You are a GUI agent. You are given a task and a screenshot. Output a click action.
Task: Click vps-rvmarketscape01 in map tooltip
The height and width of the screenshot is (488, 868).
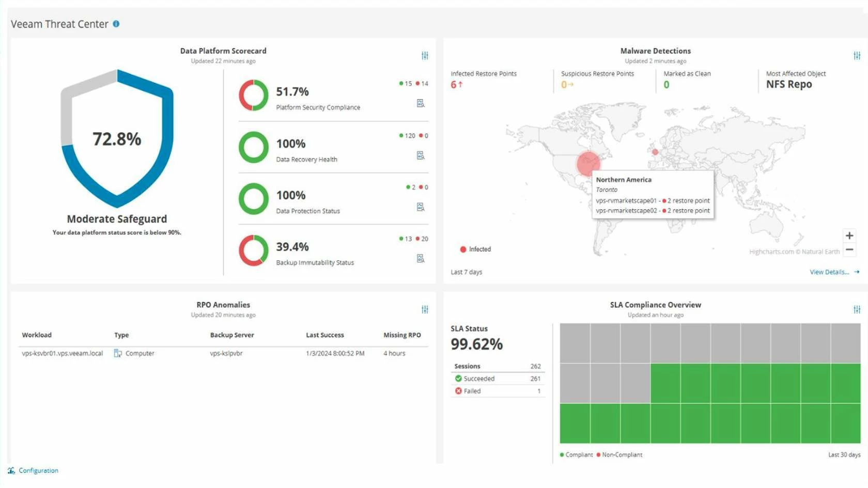click(x=626, y=200)
